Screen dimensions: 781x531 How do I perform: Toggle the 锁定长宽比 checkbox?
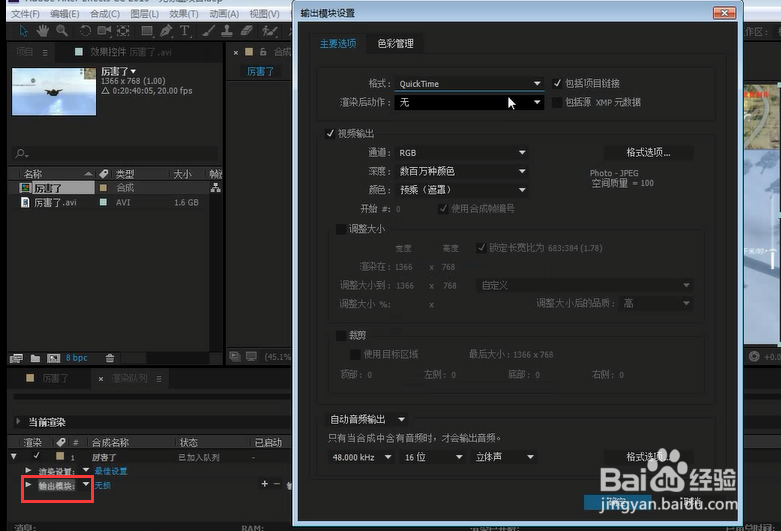click(481, 248)
